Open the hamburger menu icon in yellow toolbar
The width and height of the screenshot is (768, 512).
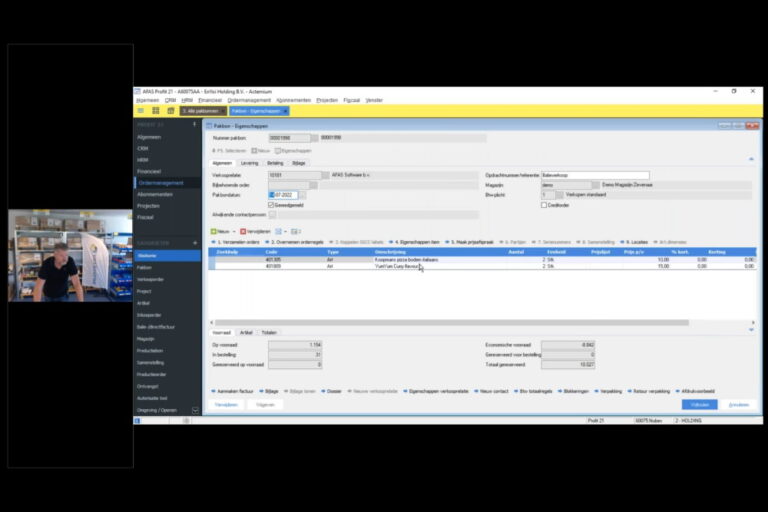(x=141, y=111)
